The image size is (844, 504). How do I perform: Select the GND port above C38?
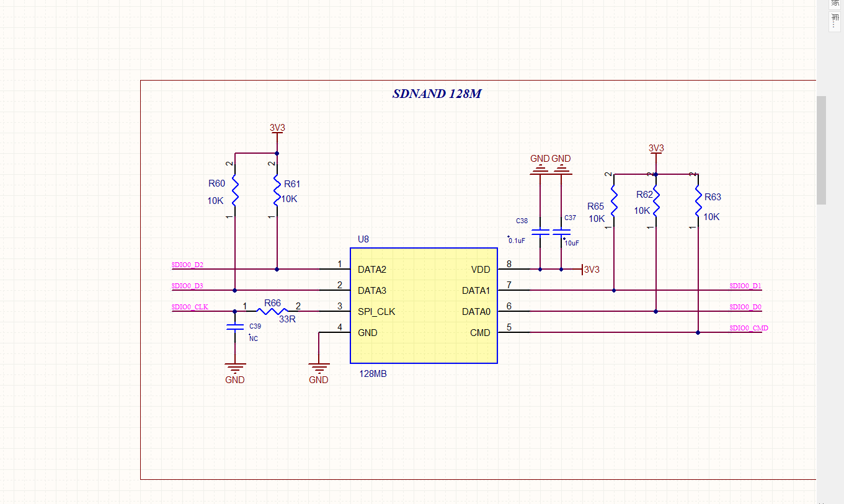pos(540,164)
